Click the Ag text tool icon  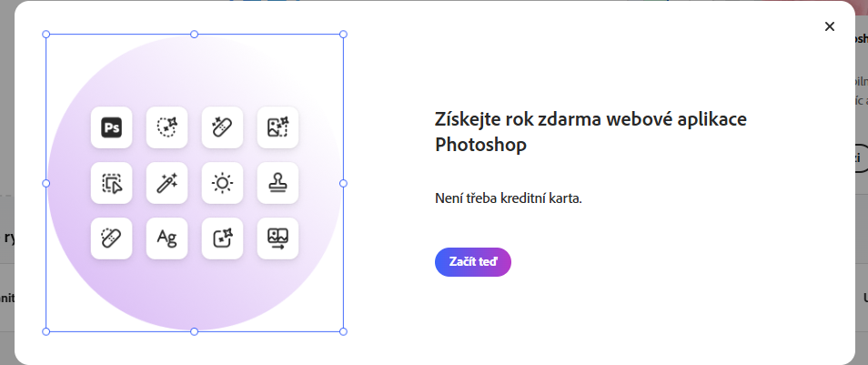coord(167,238)
